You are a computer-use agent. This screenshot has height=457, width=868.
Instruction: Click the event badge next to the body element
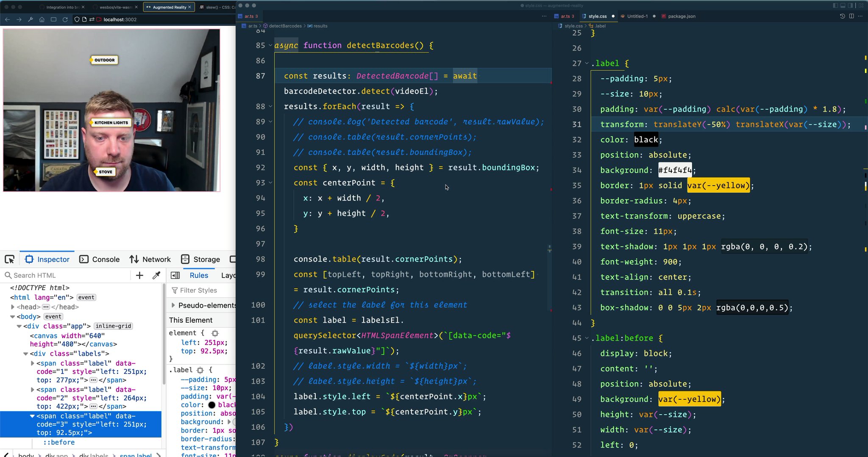(x=53, y=316)
